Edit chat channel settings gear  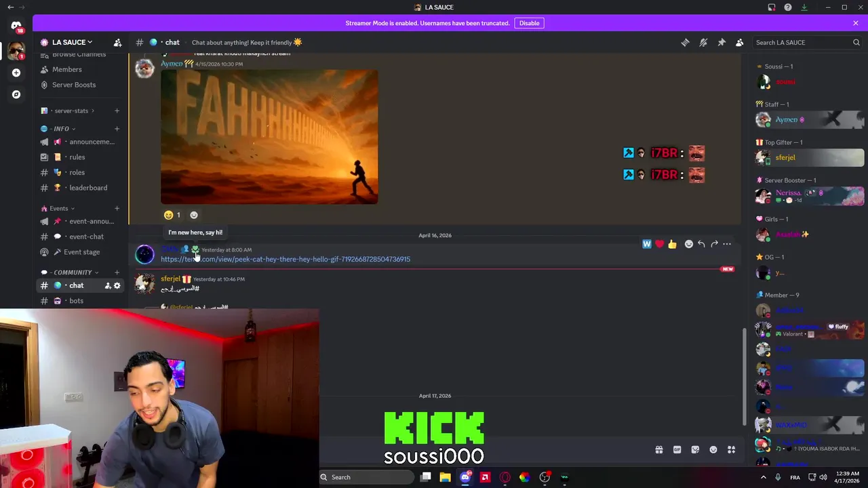tap(117, 286)
